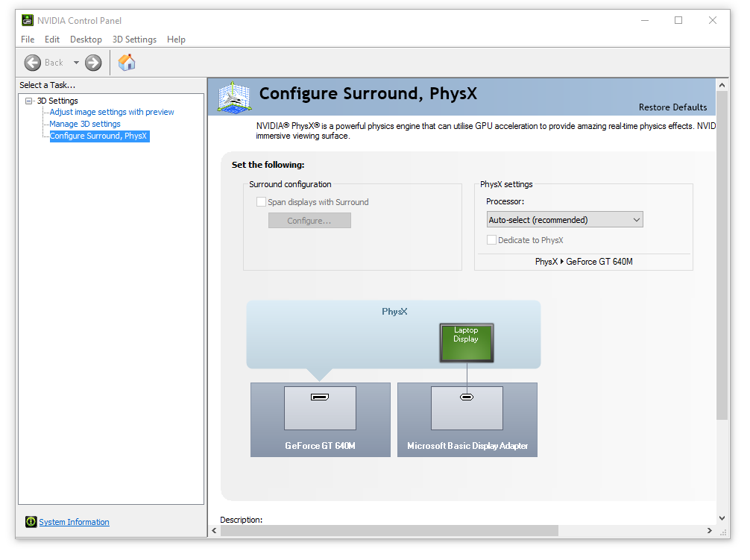Maximize the NVIDIA Control Panel window
750x560 pixels.
pyautogui.click(x=678, y=20)
